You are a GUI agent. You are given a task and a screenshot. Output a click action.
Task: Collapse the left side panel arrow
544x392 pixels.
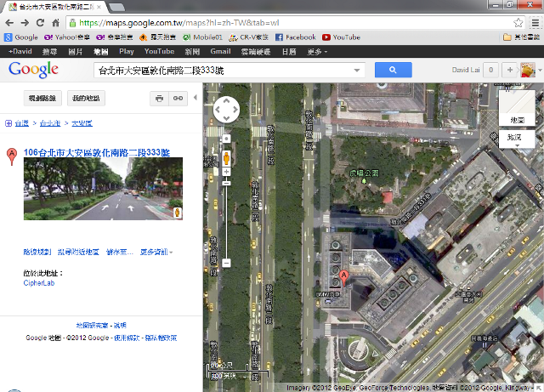click(x=195, y=98)
